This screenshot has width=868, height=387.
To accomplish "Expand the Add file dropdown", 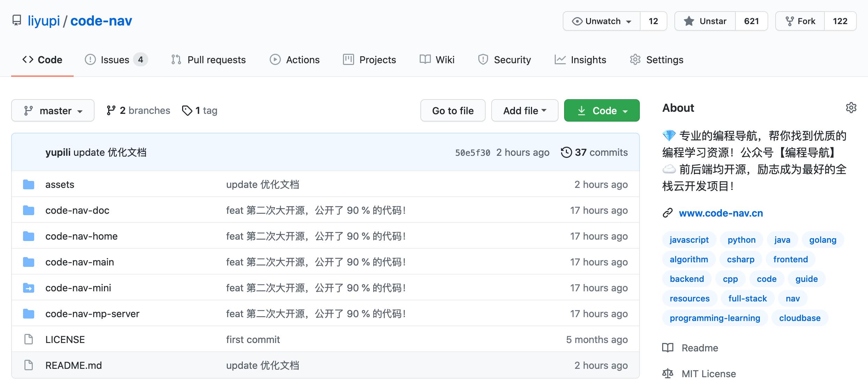I will [525, 110].
